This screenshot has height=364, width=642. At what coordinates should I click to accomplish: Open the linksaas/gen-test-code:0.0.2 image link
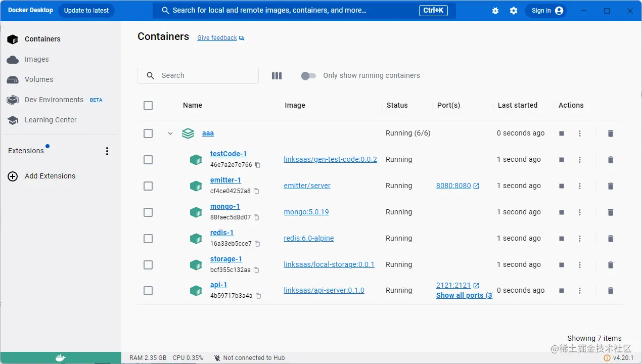point(330,159)
